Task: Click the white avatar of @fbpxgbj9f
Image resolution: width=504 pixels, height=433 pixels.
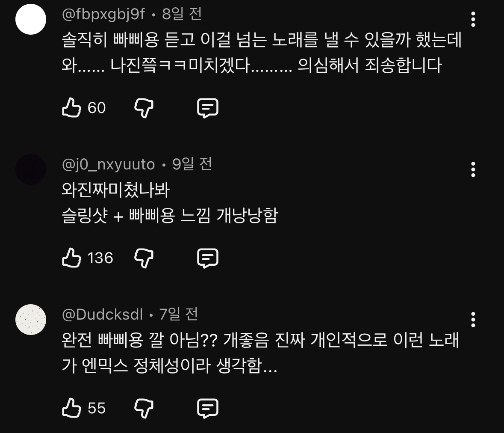Action: tap(31, 20)
